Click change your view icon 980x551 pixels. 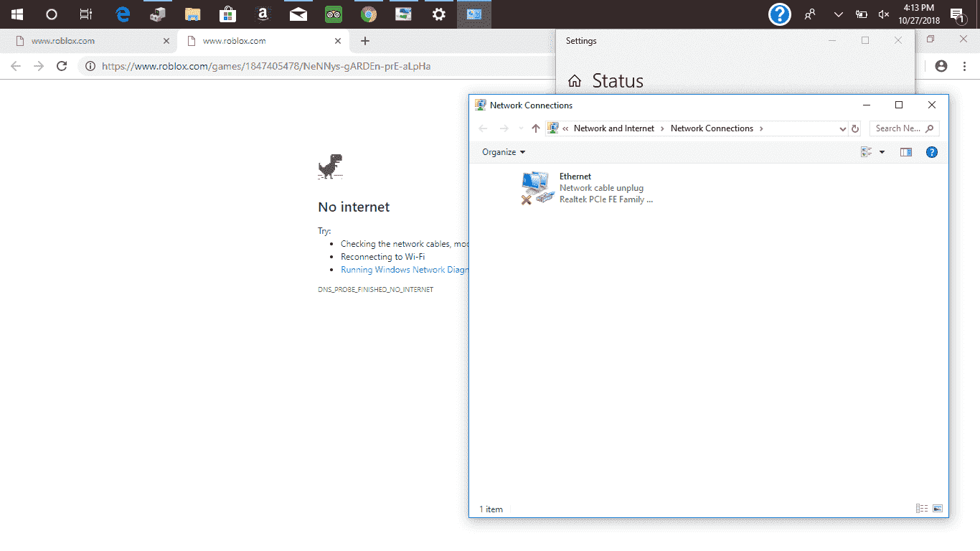(866, 152)
